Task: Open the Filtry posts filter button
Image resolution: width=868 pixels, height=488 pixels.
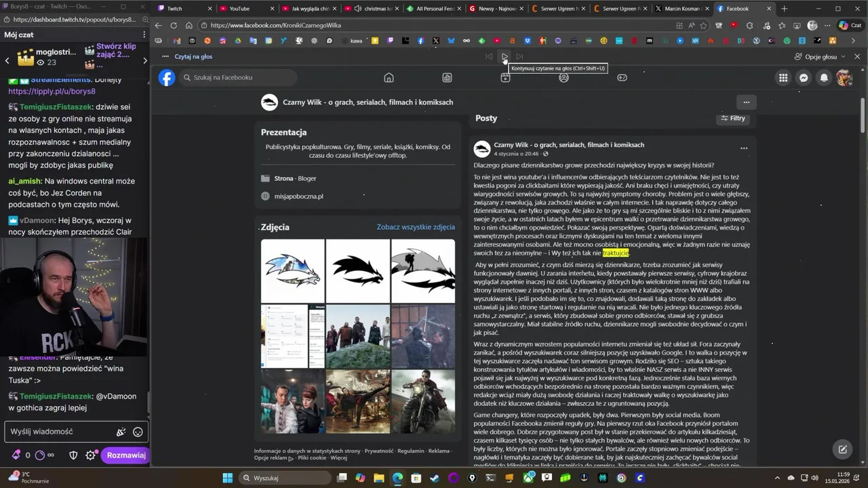Action: [x=732, y=118]
